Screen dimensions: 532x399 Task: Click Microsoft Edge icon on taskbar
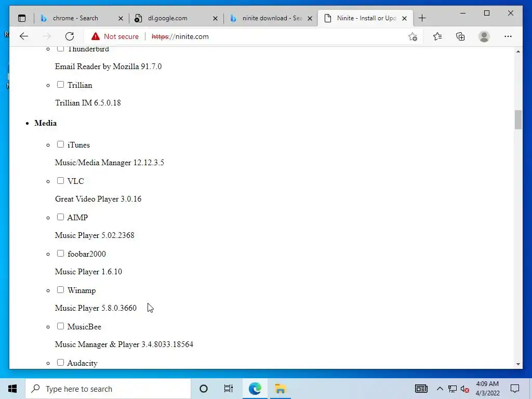[255, 389]
